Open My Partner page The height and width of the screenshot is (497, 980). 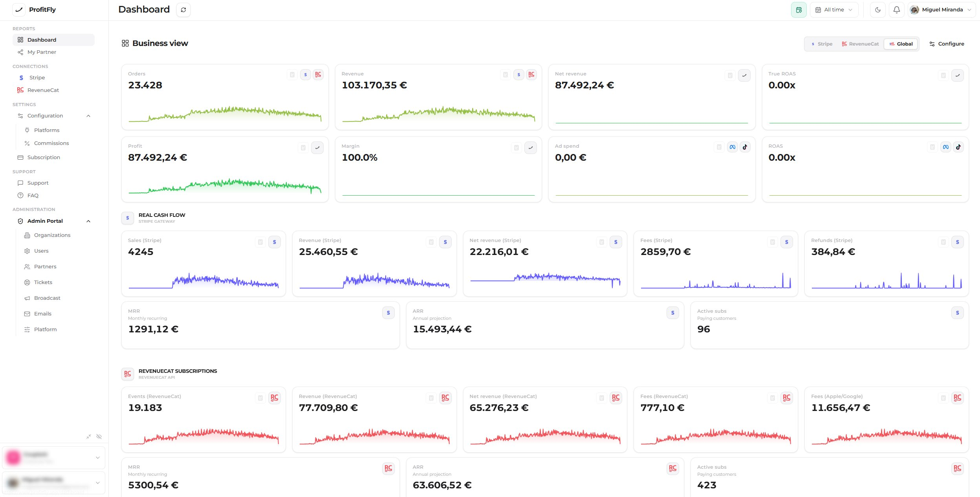(53, 52)
